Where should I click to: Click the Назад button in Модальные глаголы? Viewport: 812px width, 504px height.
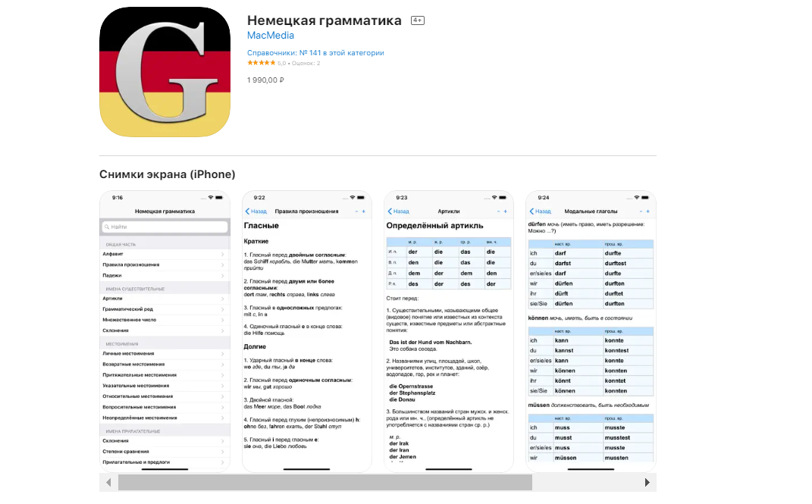coord(540,211)
